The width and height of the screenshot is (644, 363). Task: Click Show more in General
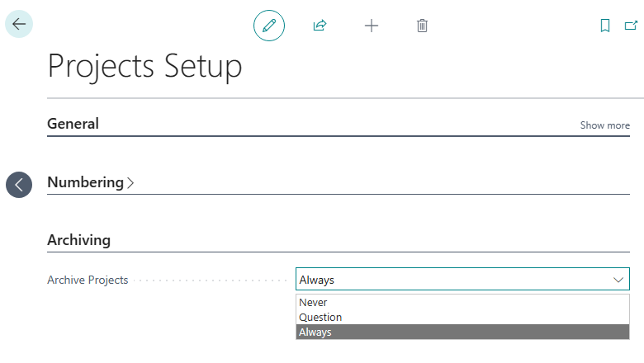pos(604,125)
